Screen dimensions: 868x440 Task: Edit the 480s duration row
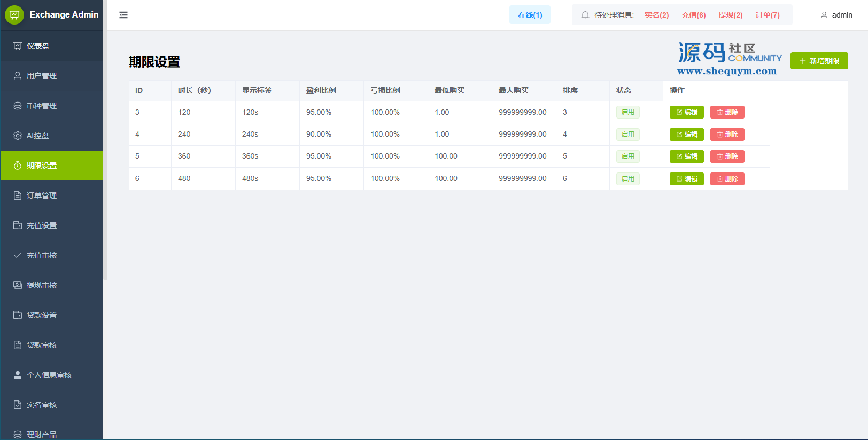point(687,179)
